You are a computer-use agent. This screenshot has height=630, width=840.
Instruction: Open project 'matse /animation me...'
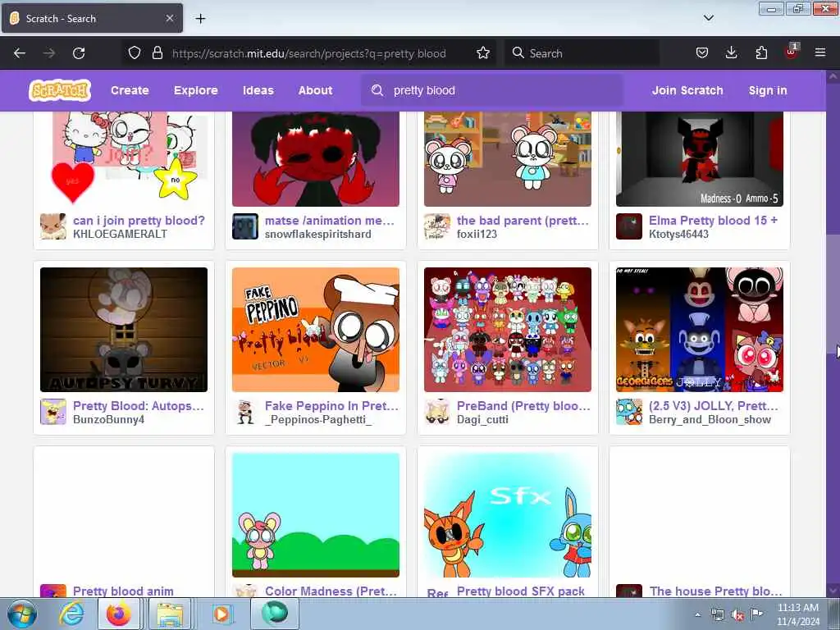330,220
